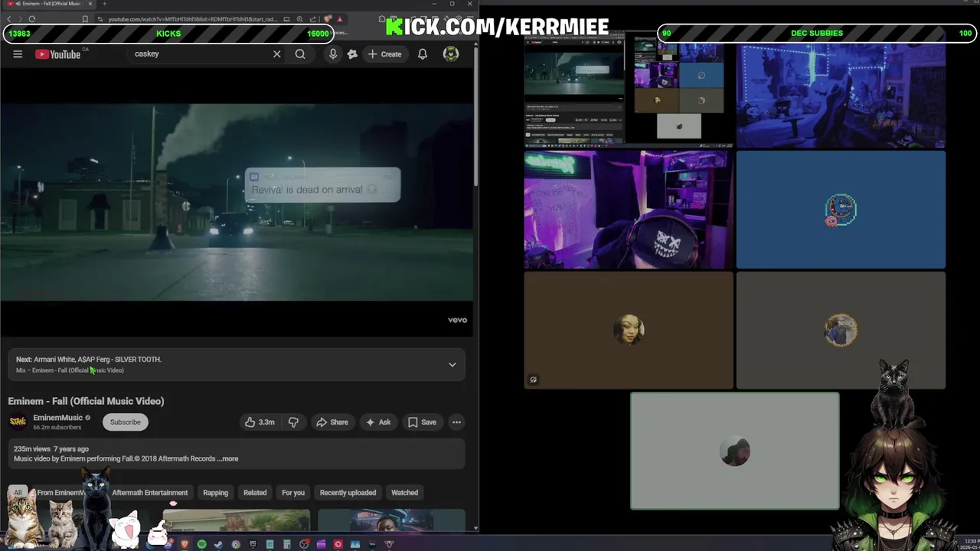The height and width of the screenshot is (551, 980).
Task: Select the purple room webcam with black cap
Action: (x=629, y=210)
